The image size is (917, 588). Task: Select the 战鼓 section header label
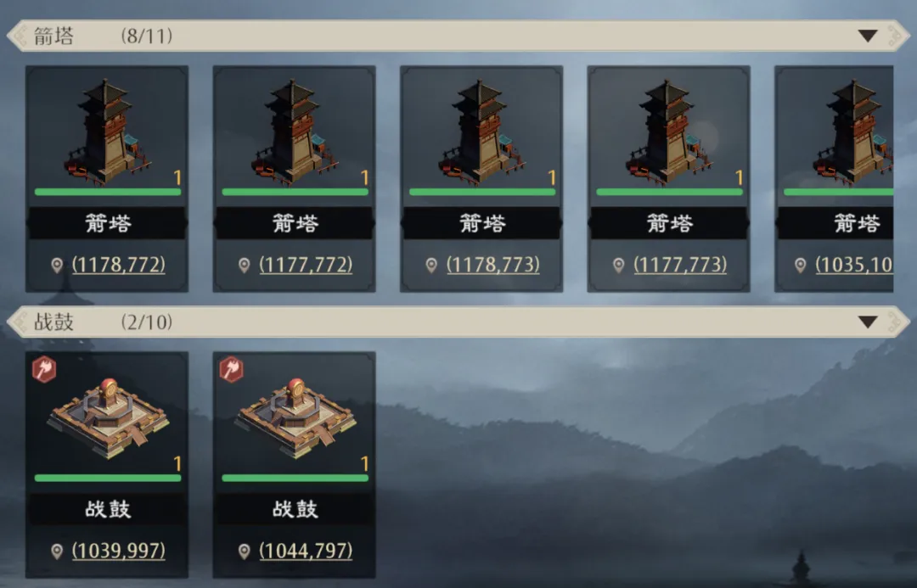tap(53, 322)
